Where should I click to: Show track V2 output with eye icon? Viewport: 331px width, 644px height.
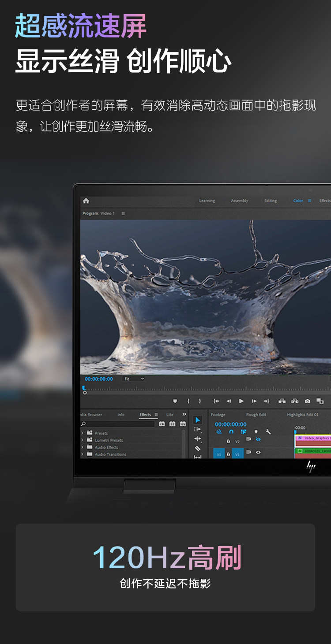[x=258, y=439]
